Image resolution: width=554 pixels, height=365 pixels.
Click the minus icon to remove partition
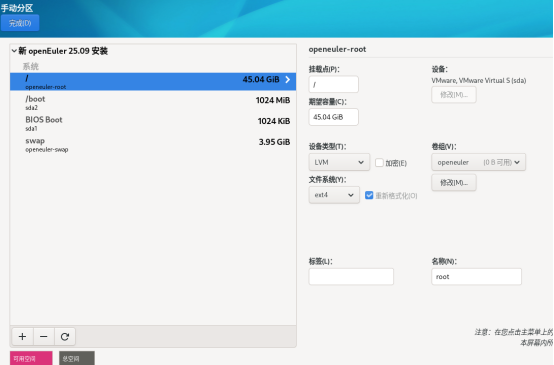44,336
